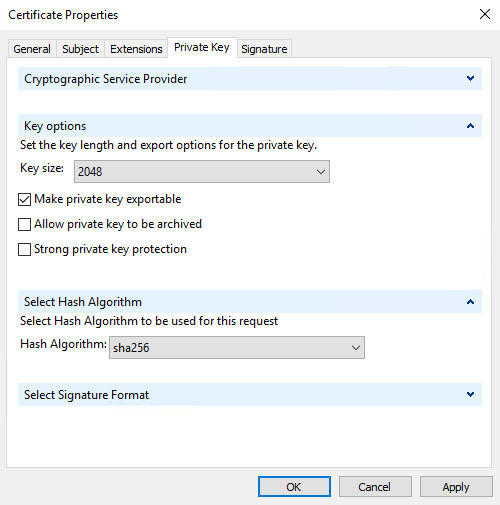Apply the certificate settings
The width and height of the screenshot is (500, 505).
pyautogui.click(x=456, y=487)
